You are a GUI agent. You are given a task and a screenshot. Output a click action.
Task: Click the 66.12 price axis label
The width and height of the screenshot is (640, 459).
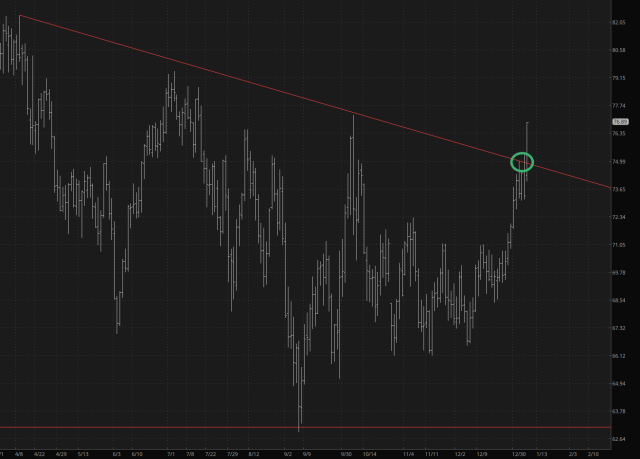point(619,356)
